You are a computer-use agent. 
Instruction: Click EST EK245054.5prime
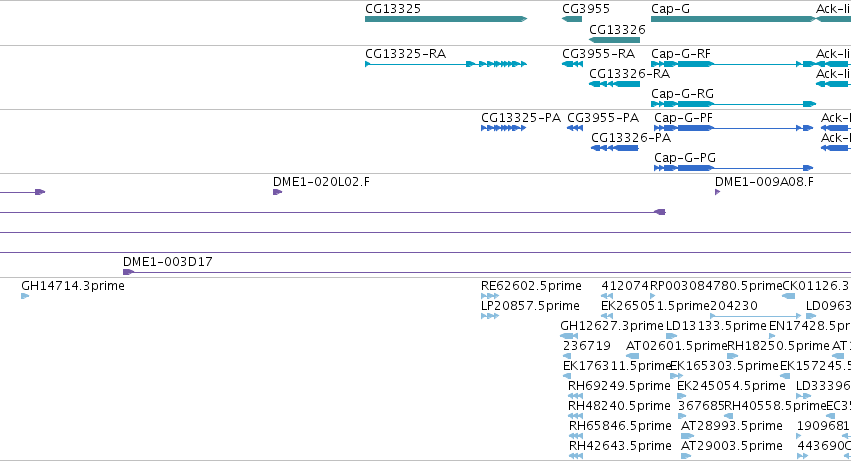(682, 396)
